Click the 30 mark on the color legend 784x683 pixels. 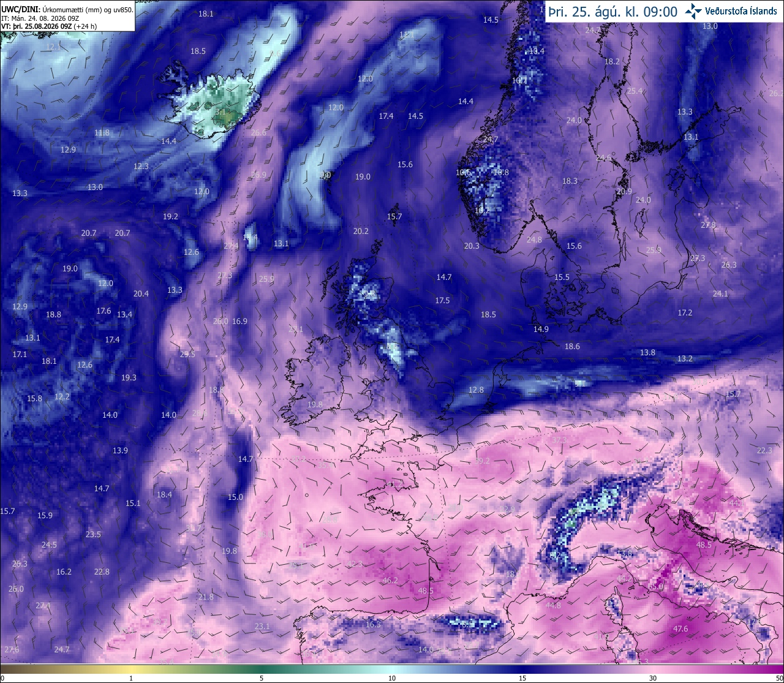click(x=653, y=678)
